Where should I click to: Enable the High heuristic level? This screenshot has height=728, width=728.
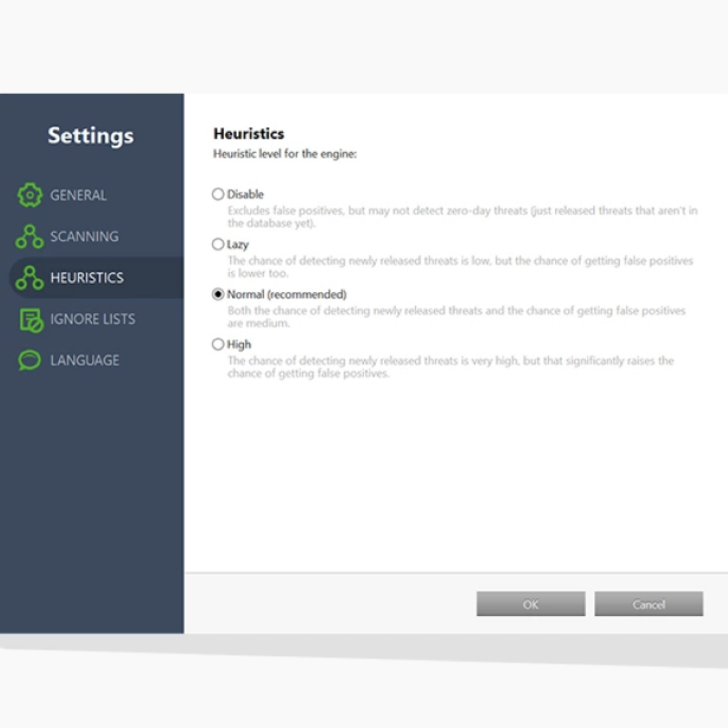218,344
